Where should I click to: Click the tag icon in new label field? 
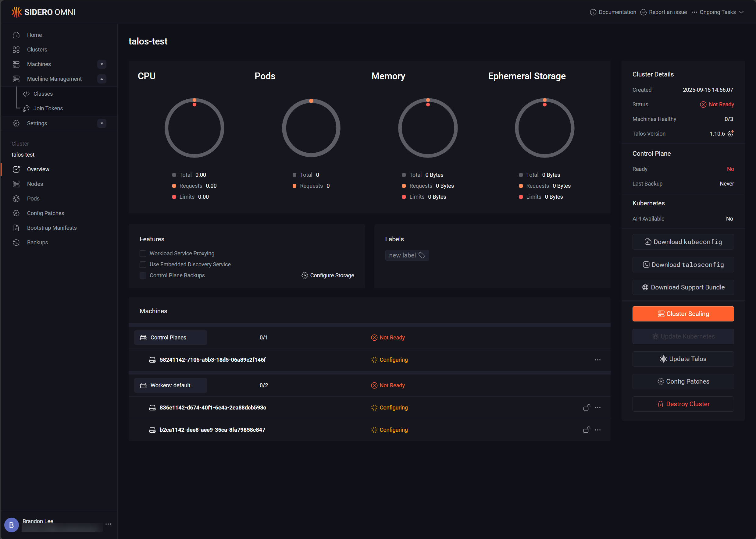click(422, 255)
